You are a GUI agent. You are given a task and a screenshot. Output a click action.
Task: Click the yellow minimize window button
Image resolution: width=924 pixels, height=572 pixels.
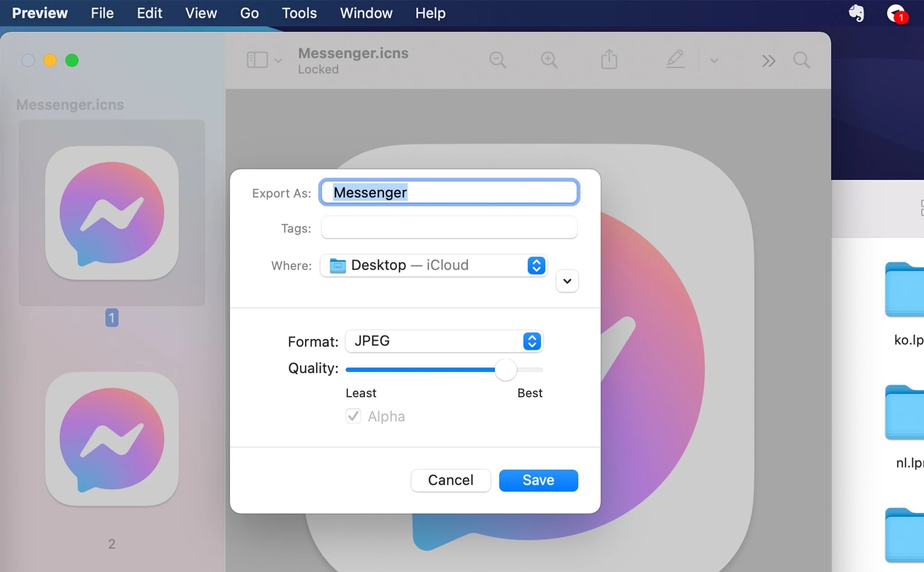(50, 60)
